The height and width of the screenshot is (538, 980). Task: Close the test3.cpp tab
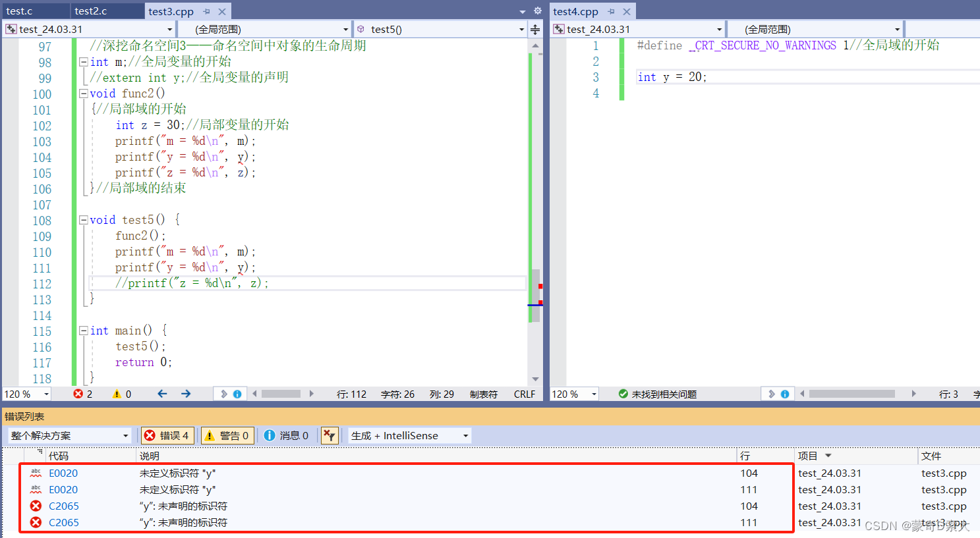click(222, 11)
